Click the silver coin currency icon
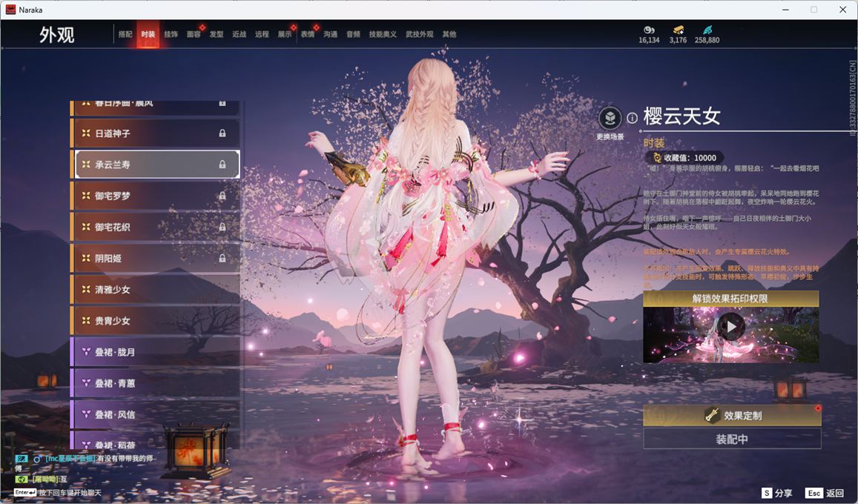The image size is (858, 504). 649,30
